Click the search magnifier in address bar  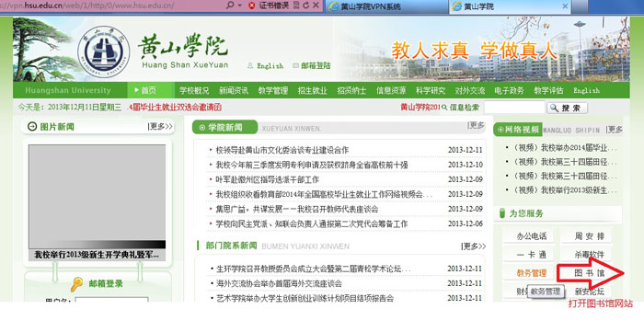point(230,6)
